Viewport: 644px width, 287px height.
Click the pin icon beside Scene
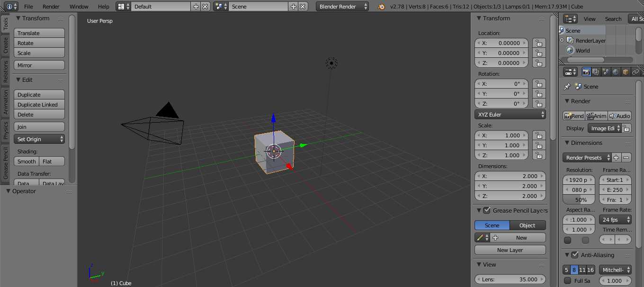[x=567, y=87]
